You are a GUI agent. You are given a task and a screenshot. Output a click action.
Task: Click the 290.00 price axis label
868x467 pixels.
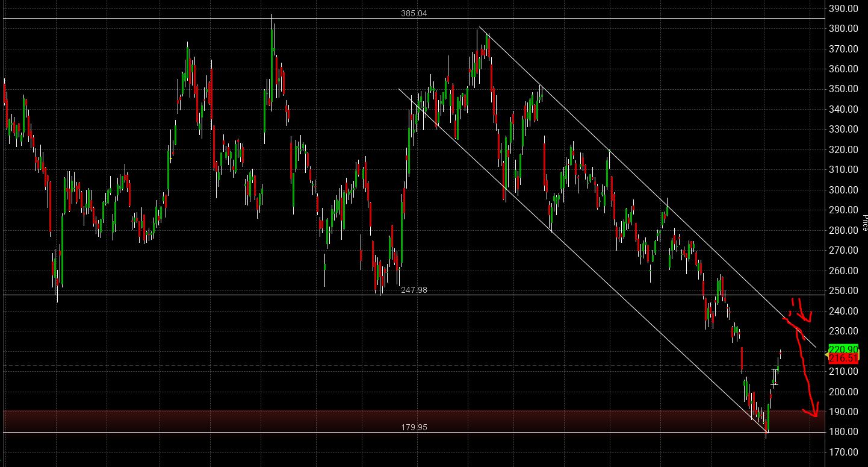(x=843, y=210)
